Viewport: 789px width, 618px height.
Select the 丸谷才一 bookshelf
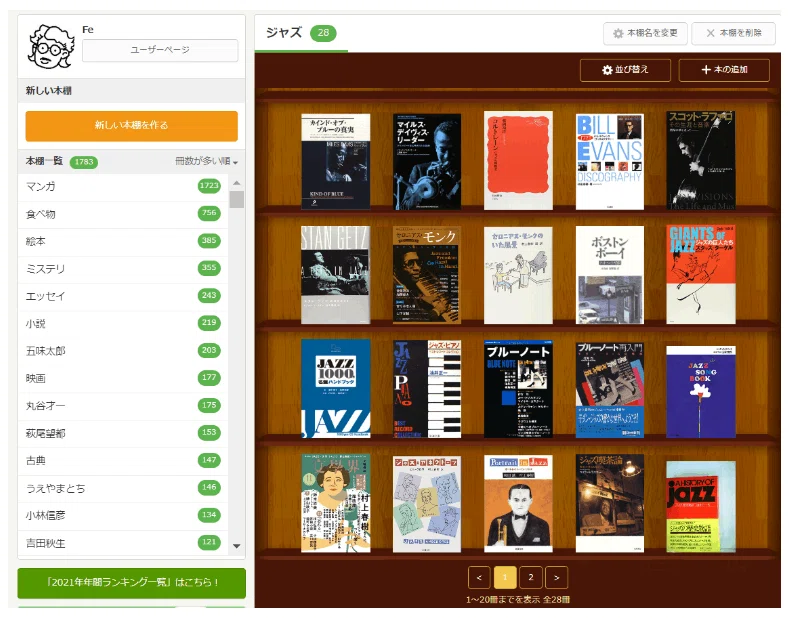(x=123, y=406)
